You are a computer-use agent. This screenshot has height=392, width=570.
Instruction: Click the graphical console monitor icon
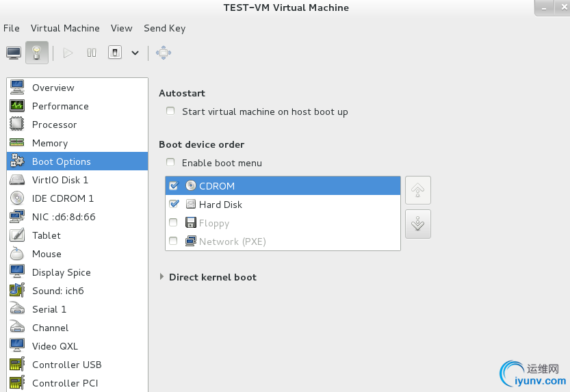(x=14, y=53)
